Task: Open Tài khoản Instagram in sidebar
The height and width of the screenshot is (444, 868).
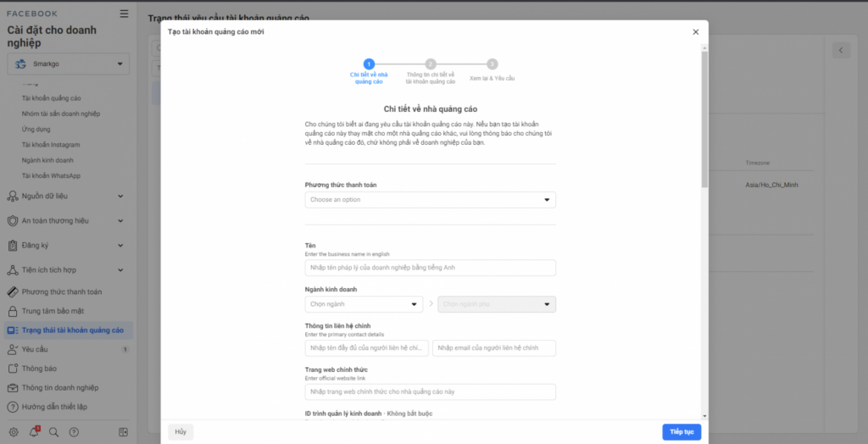Action: click(52, 145)
